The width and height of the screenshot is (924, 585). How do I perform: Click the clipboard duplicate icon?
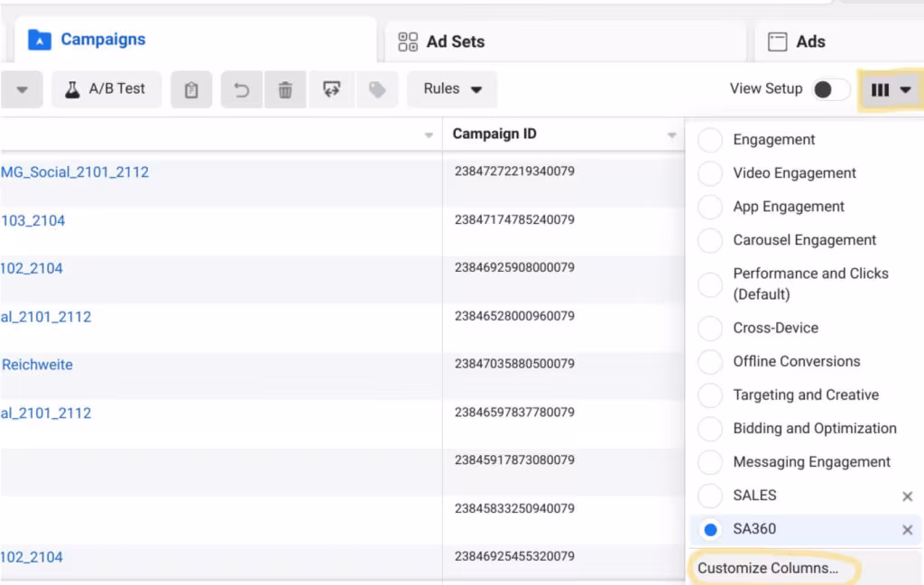click(190, 88)
